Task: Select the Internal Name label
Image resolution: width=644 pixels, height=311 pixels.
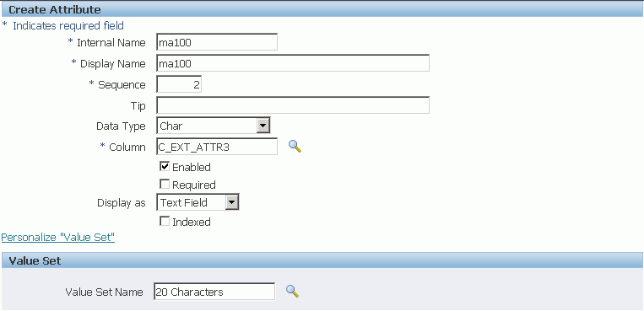Action: pos(111,43)
